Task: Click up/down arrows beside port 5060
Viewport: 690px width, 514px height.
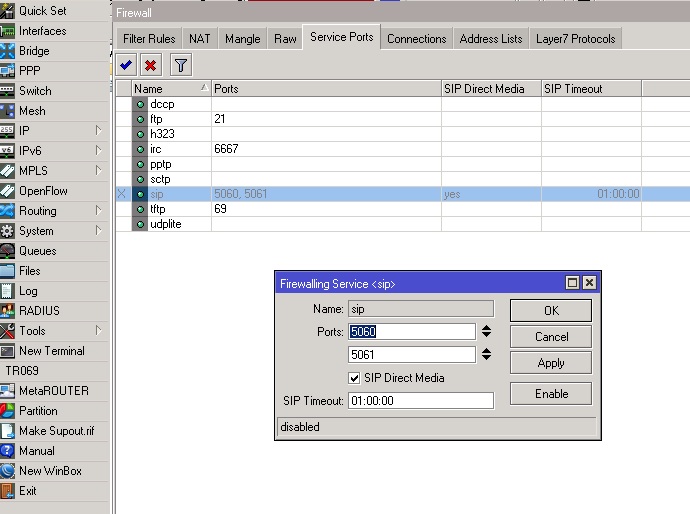Action: (486, 331)
